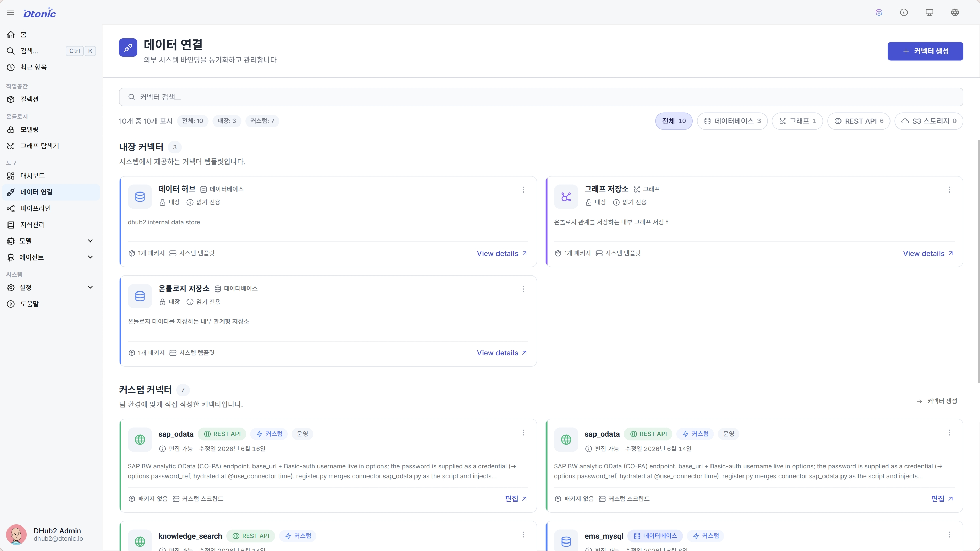View details of 그래프 저장소 connector
Screen dimensions: 980x551
click(x=928, y=254)
